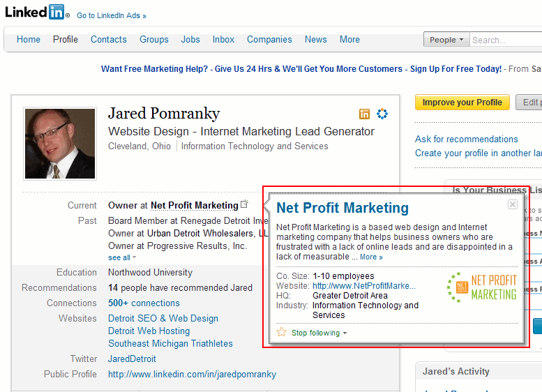Open the Inbox menu
This screenshot has width=542, height=392.
223,39
